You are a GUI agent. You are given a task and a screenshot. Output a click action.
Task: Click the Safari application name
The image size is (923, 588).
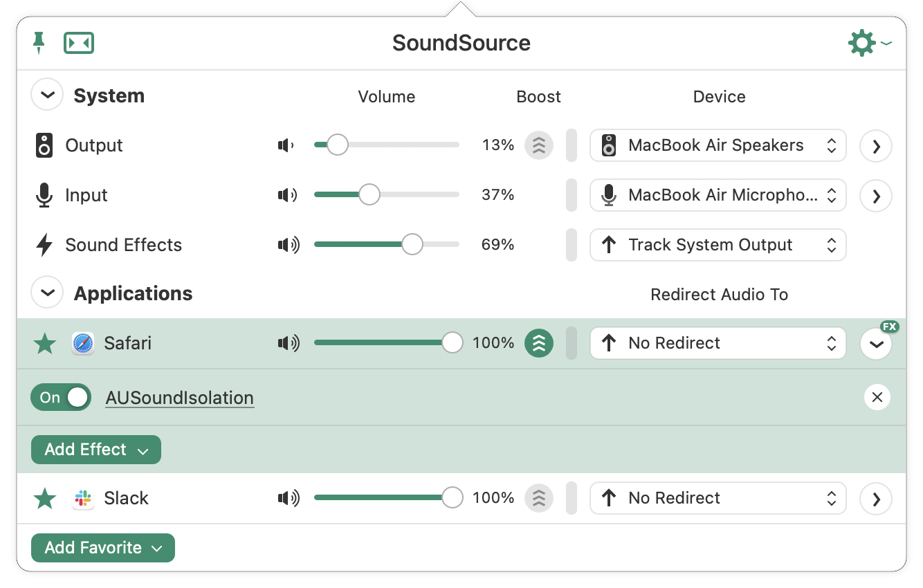(128, 343)
